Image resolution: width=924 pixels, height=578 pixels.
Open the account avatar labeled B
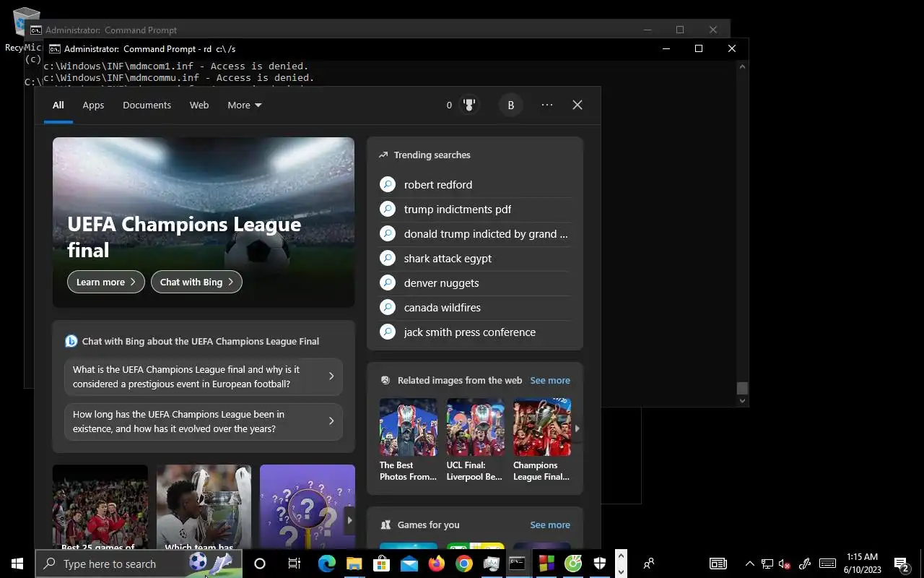pos(510,105)
